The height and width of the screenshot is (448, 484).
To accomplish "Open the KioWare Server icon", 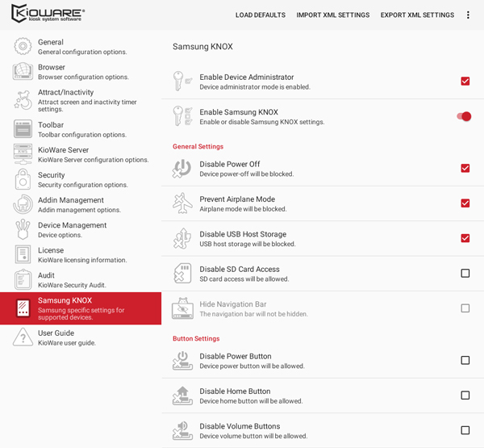I will point(23,154).
